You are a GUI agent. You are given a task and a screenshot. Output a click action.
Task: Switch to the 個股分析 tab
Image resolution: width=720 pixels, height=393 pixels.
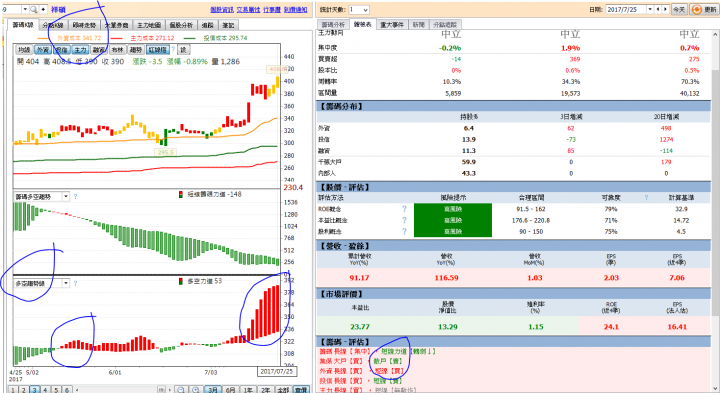tap(181, 25)
